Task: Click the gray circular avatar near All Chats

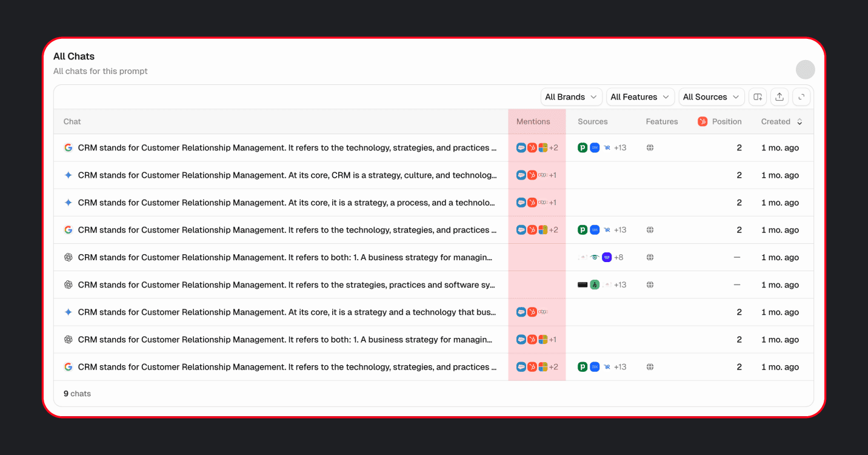Action: pyautogui.click(x=806, y=69)
